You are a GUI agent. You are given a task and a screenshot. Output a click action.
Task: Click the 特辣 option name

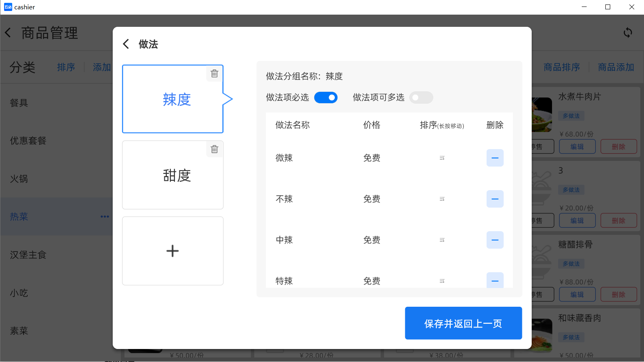(x=284, y=281)
